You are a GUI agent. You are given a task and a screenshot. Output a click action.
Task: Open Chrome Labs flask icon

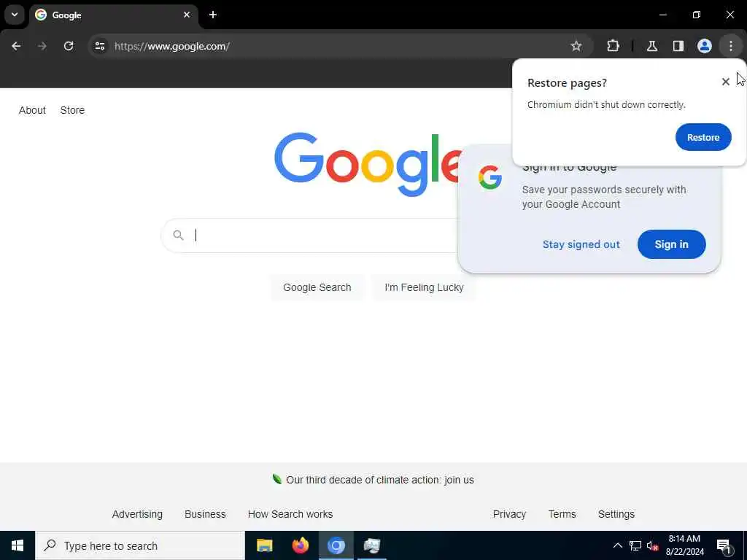[x=652, y=46]
